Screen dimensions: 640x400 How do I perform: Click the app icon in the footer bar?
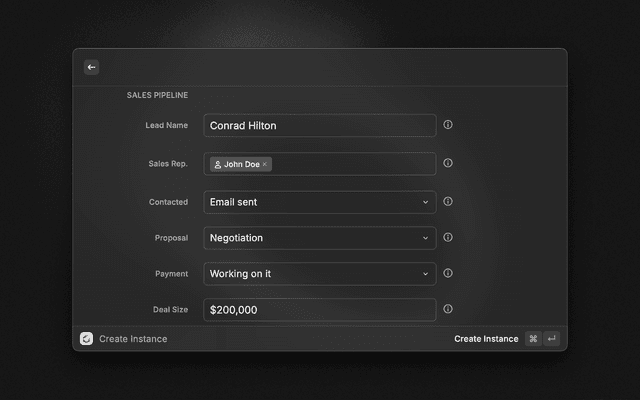87,339
